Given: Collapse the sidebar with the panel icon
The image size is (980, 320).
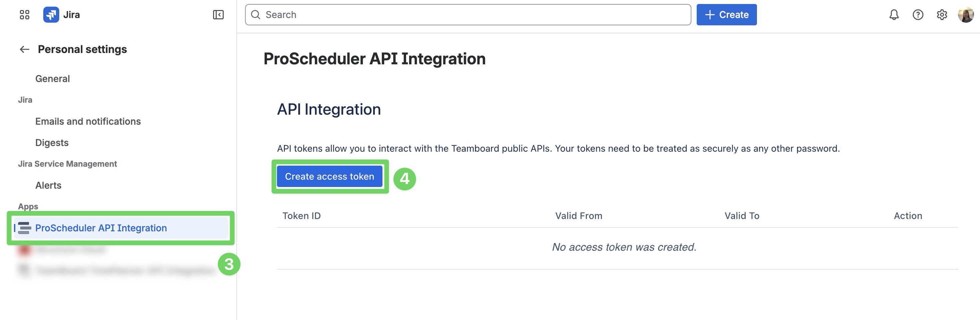Looking at the screenshot, I should pos(218,15).
